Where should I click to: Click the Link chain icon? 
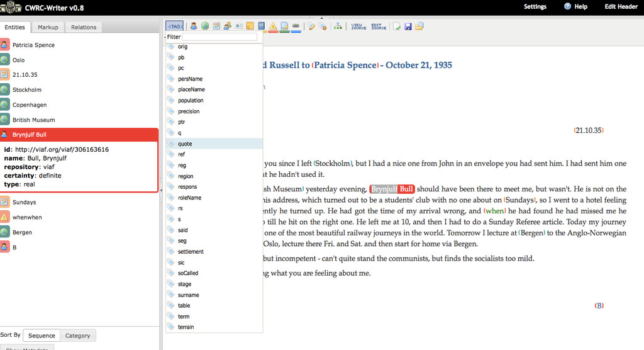[x=296, y=26]
